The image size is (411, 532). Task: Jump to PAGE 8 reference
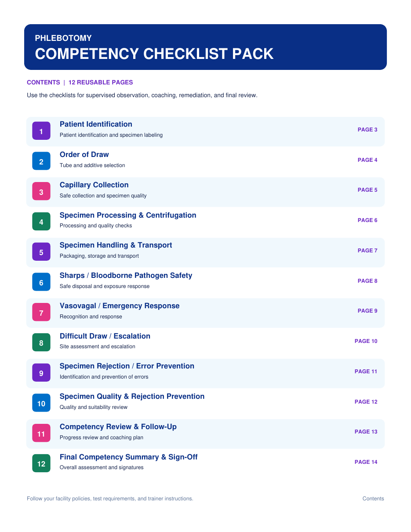[367, 281]
